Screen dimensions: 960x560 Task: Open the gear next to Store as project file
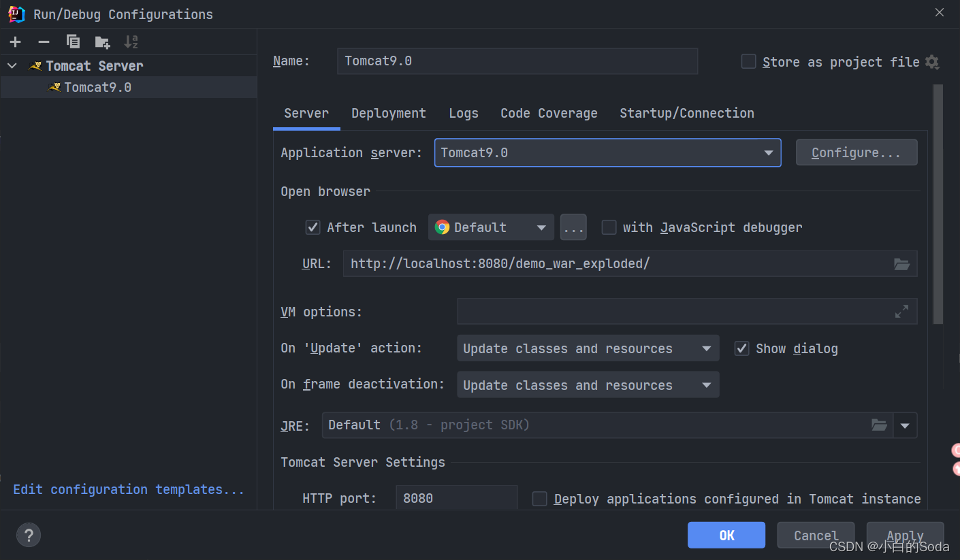[932, 62]
